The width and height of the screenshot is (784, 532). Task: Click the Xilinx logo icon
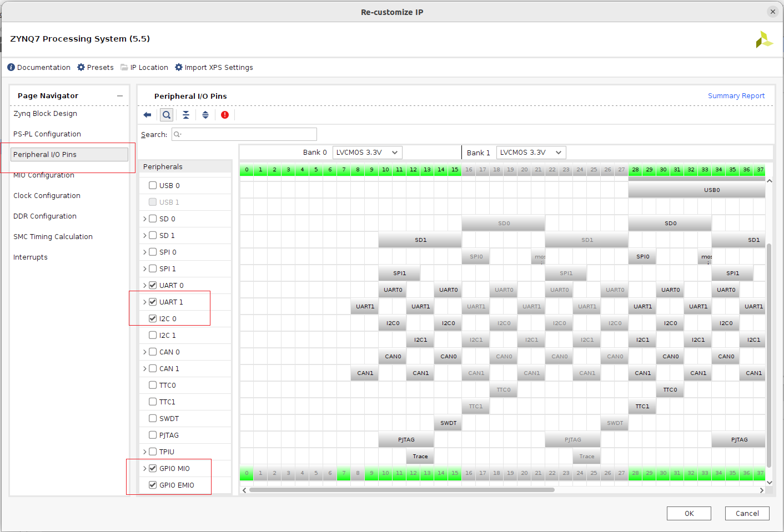[x=764, y=39]
